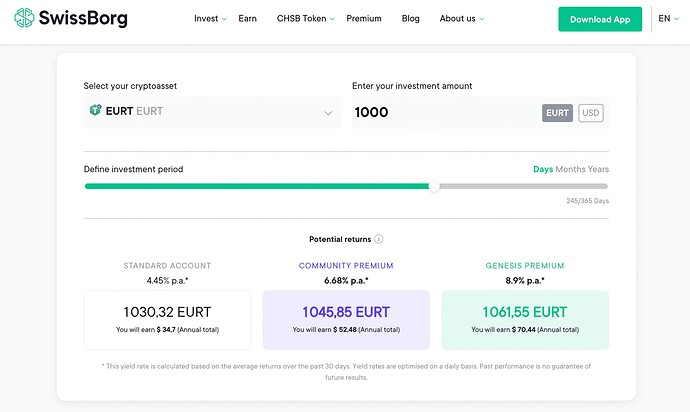Screen dimensions: 690x412
Task: Open the cryptoasset selector dropdown
Action: coord(212,113)
